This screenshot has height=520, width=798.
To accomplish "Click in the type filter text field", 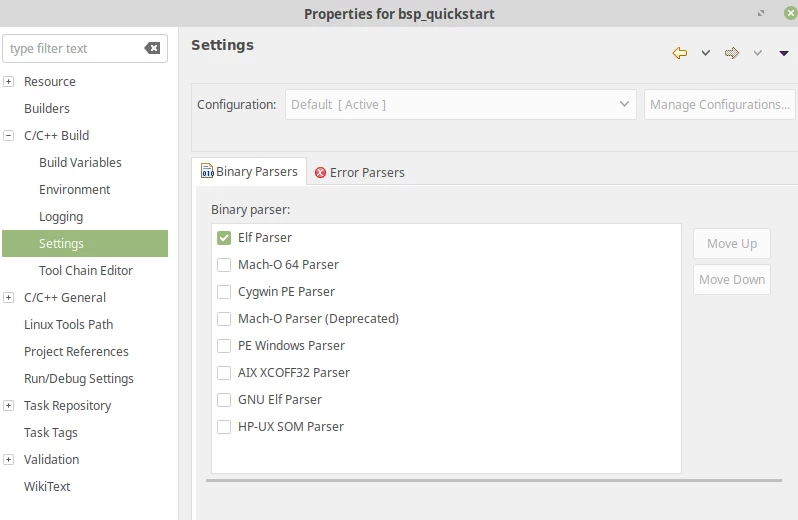I will coord(74,48).
